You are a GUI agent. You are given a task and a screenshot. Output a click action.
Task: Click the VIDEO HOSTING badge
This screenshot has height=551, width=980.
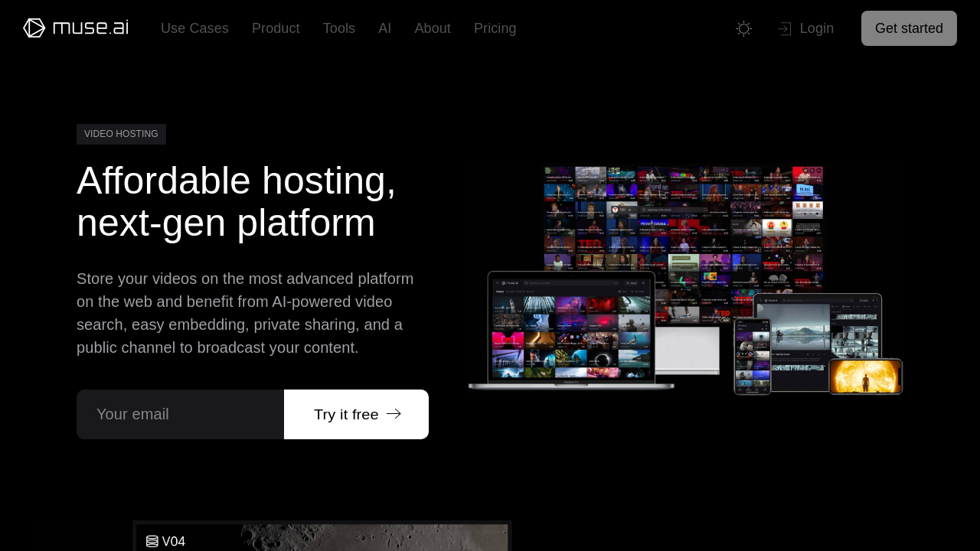tap(121, 134)
